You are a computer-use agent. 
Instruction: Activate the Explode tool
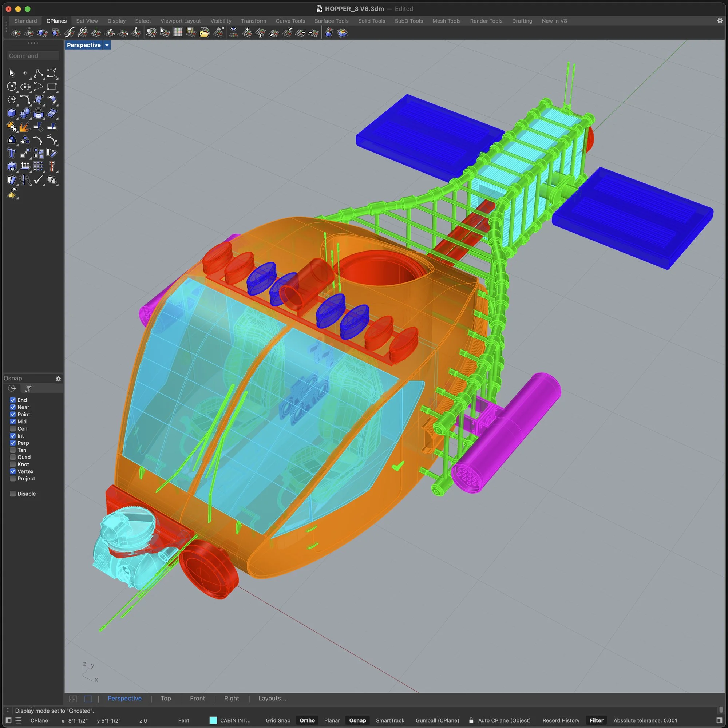coord(25,127)
